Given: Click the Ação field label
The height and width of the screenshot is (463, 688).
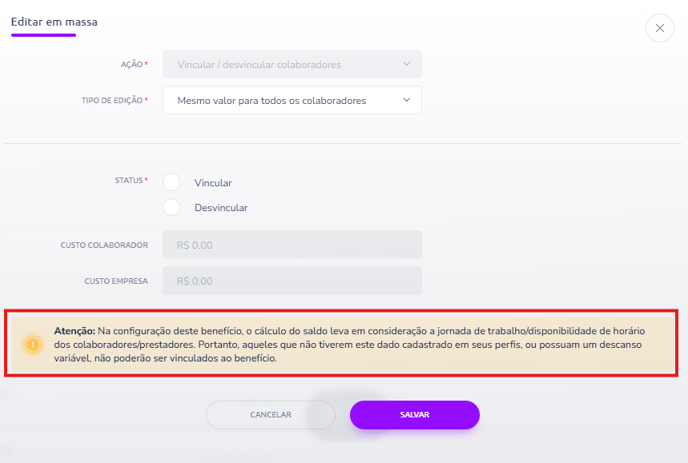Looking at the screenshot, I should pos(132,65).
